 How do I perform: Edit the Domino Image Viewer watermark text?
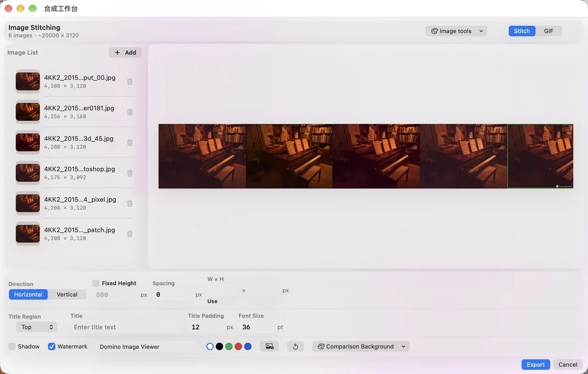[147, 346]
